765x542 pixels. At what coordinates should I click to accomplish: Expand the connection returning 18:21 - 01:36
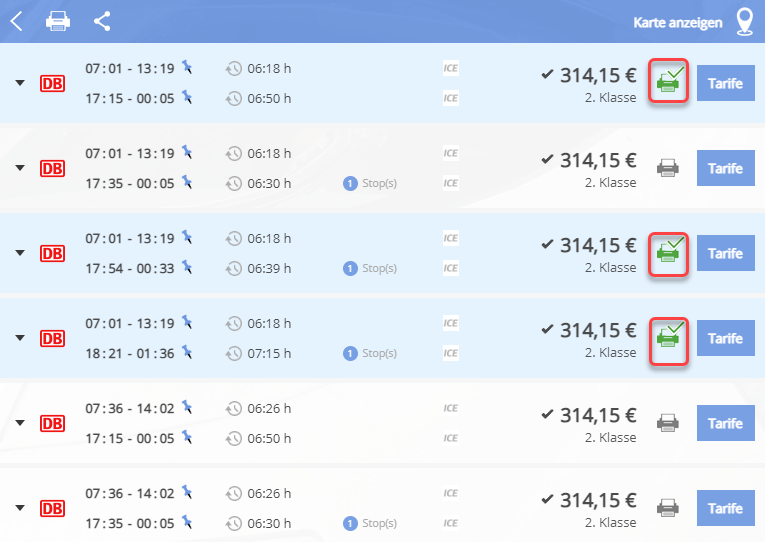click(20, 338)
